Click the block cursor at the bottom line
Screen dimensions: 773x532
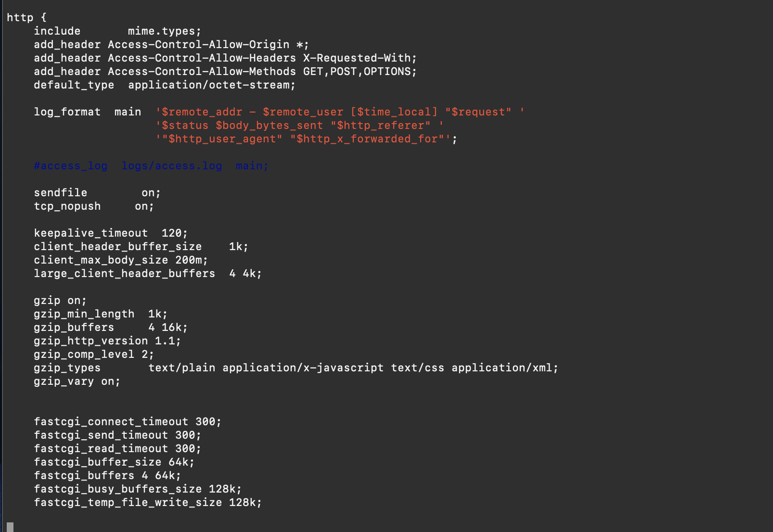pos(10,527)
